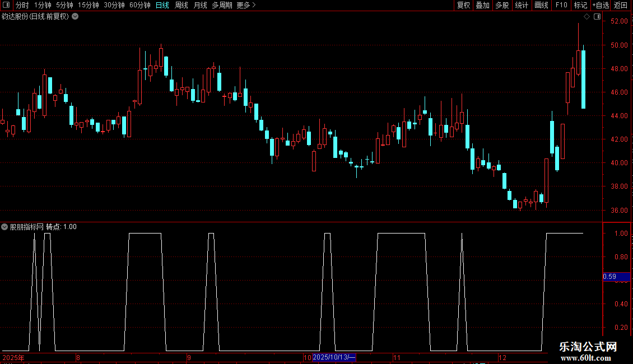Click the 52.00 price axis label
Screen dimensions: 633x364
(619, 21)
